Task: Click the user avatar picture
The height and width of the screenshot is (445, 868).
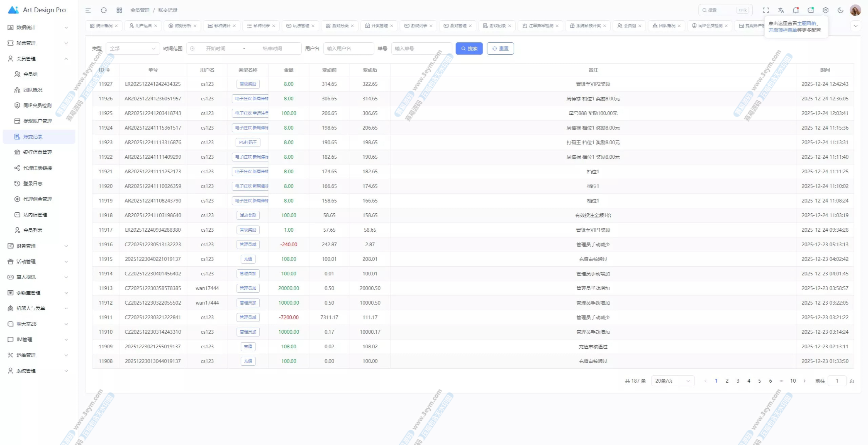Action: coord(855,10)
